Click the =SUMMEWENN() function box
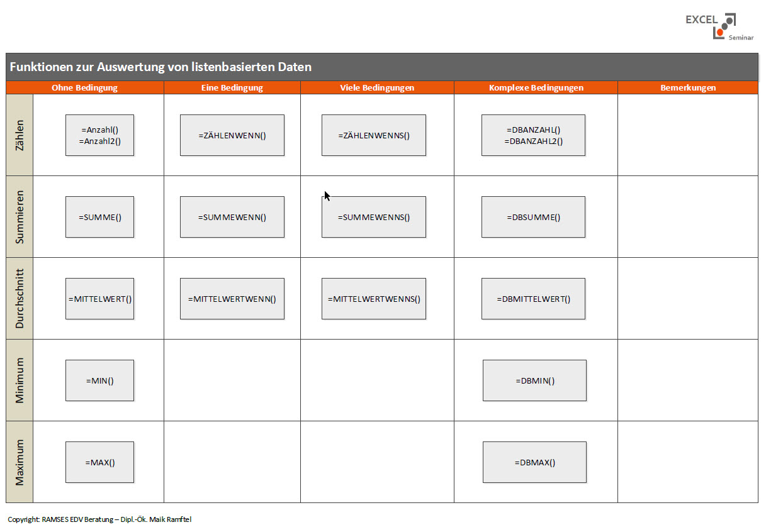Viewport: 766px width, 532px height. (232, 217)
